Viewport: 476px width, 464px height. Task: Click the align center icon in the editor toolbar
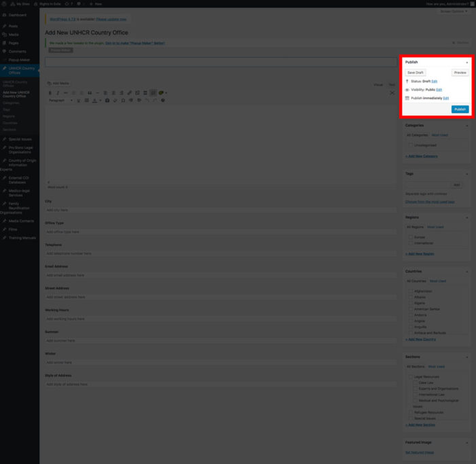tap(114, 93)
